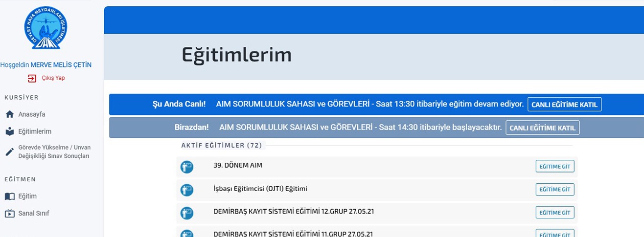Join the upcoming 14:30 live training

tap(542, 128)
